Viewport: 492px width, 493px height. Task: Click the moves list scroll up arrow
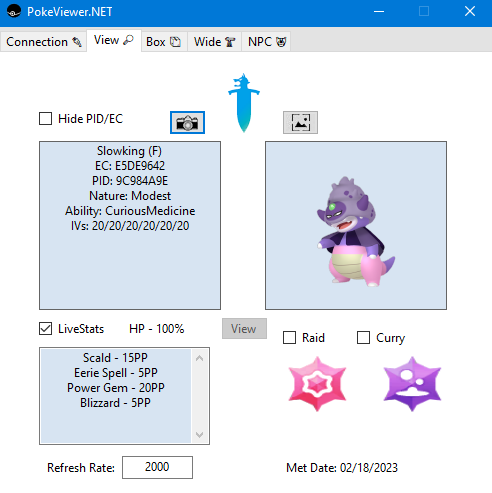[200, 358]
